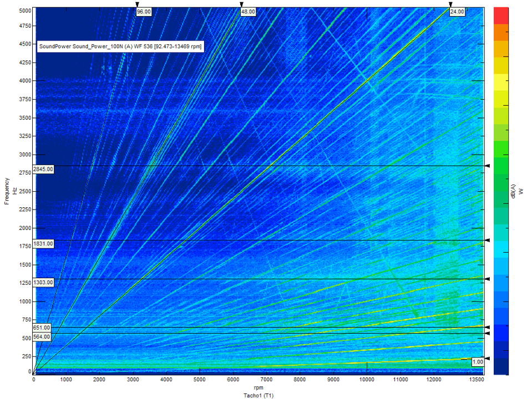The image size is (532, 399).
Task: Select the 631.00 frequency cursor label
Action: coord(42,328)
